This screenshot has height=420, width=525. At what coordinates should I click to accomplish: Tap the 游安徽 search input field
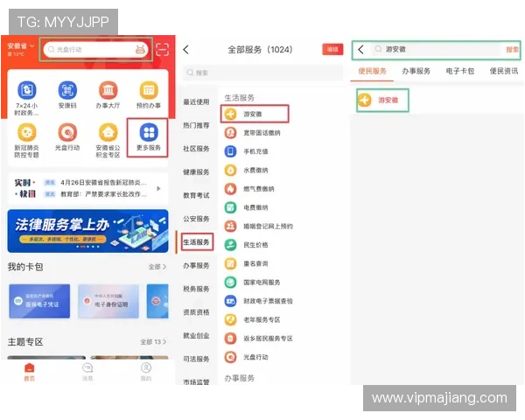pyautogui.click(x=435, y=50)
